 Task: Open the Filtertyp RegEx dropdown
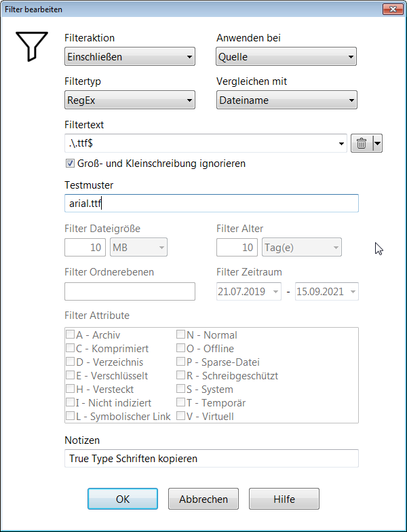(130, 100)
